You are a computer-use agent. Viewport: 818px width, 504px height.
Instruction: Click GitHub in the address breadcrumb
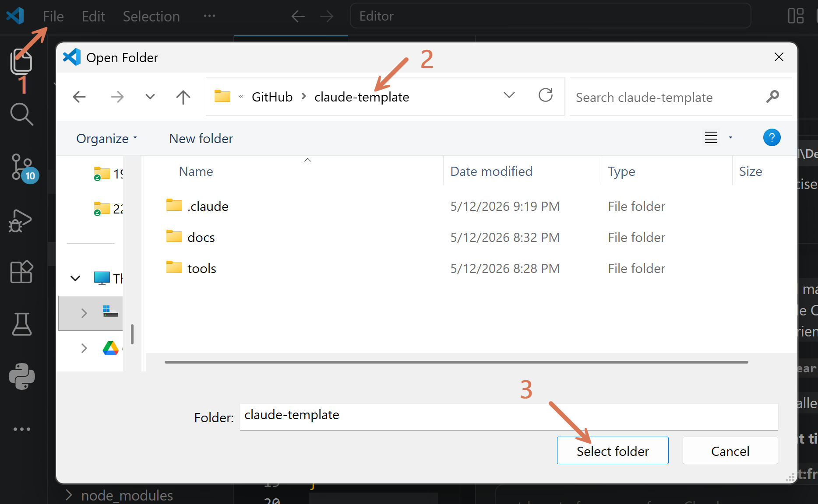[x=272, y=97]
